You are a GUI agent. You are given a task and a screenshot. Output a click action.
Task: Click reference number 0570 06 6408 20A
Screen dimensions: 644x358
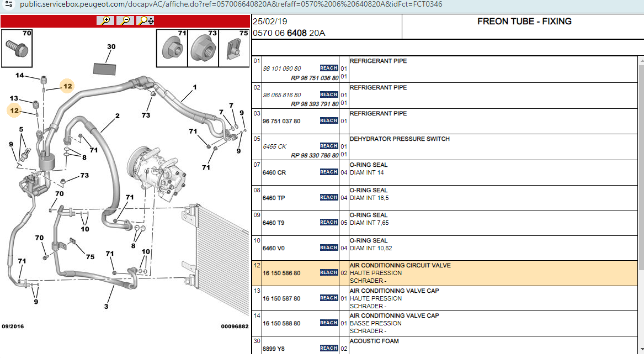point(289,33)
